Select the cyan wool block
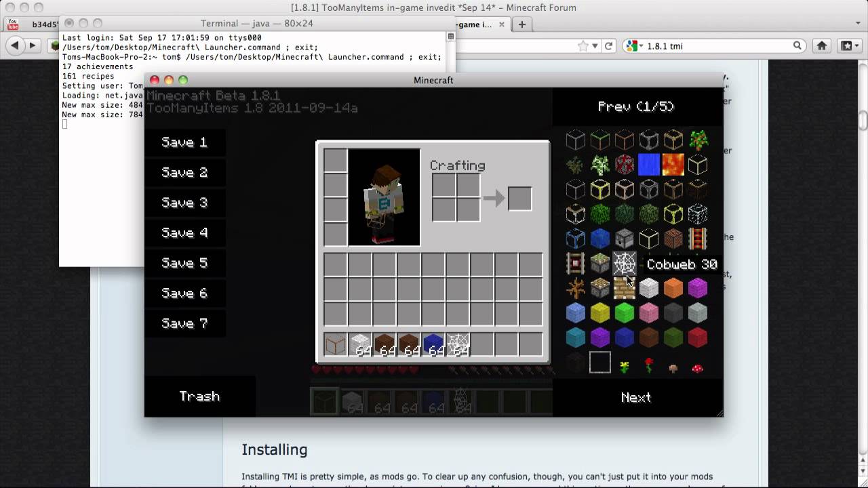868x488 pixels. (x=576, y=337)
